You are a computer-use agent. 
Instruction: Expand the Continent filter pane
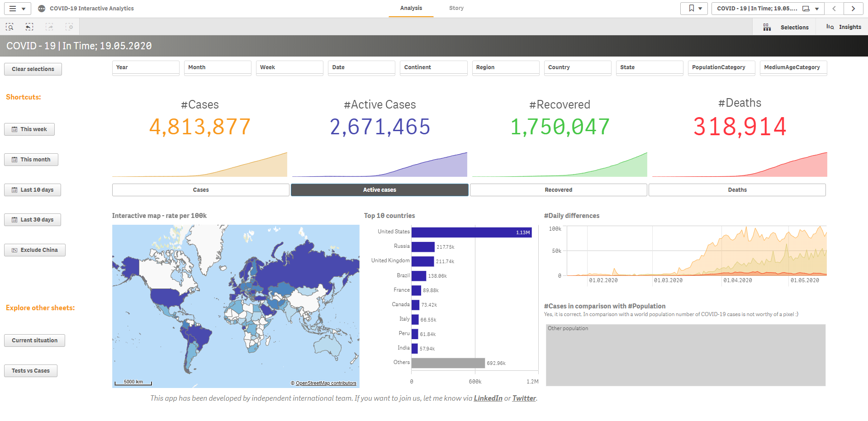click(433, 67)
